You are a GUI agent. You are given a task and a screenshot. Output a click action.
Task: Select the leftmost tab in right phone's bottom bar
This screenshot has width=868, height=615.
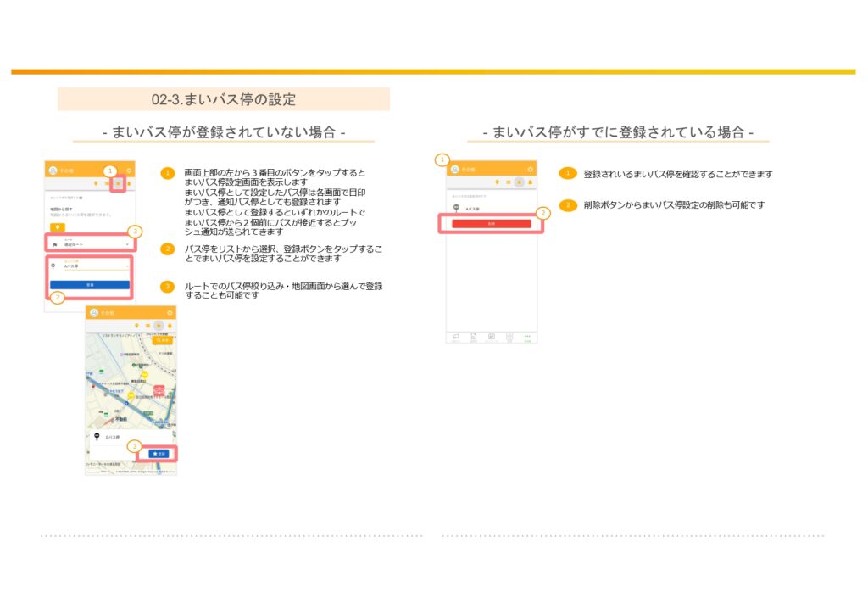pyautogui.click(x=455, y=337)
